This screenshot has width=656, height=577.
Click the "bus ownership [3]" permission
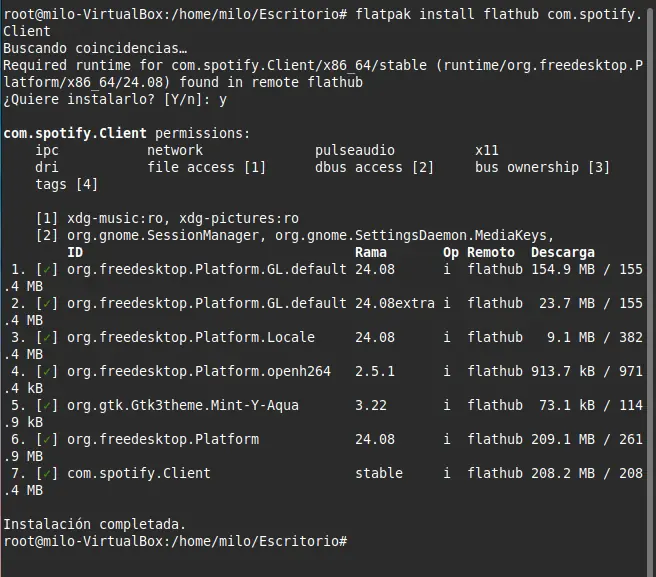[542, 168]
